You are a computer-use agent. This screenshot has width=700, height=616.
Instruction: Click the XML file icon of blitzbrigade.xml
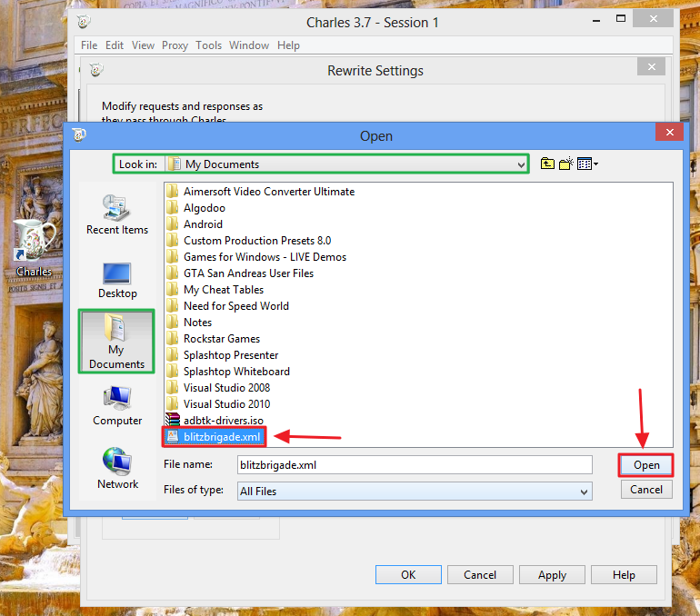pos(173,436)
